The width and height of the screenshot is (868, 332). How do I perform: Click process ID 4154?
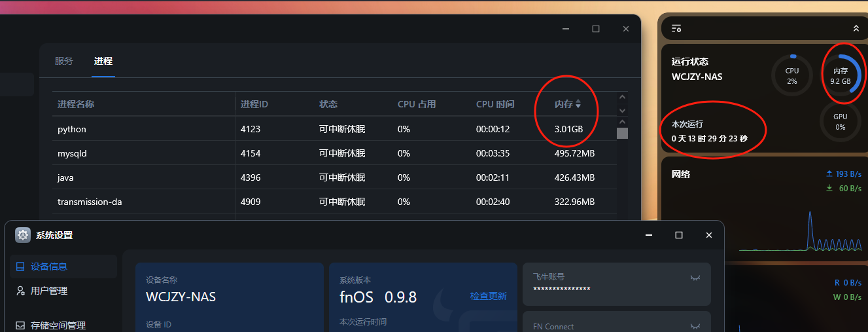click(251, 153)
